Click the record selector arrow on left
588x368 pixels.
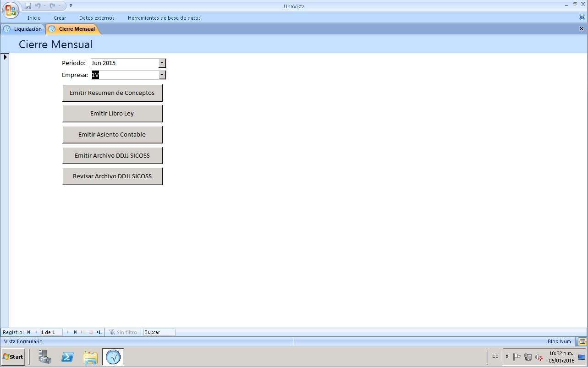click(x=5, y=57)
